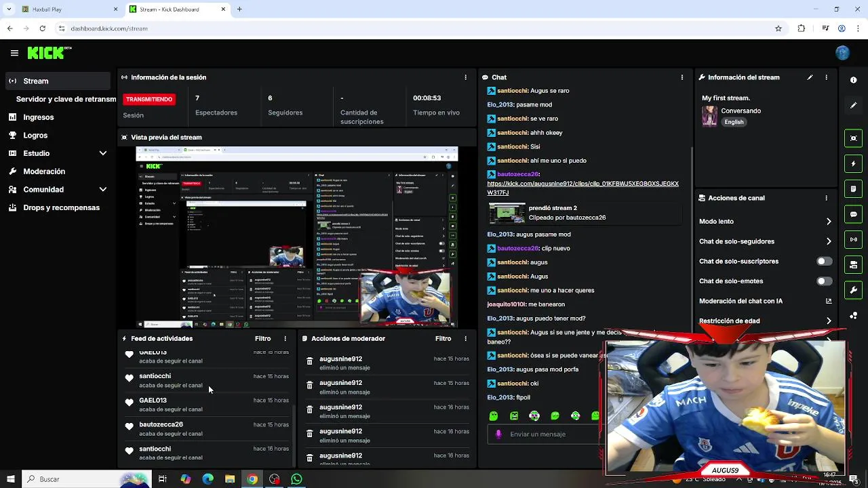This screenshot has width=868, height=488.
Task: Pick the first green ghost emote
Action: pyautogui.click(x=494, y=415)
